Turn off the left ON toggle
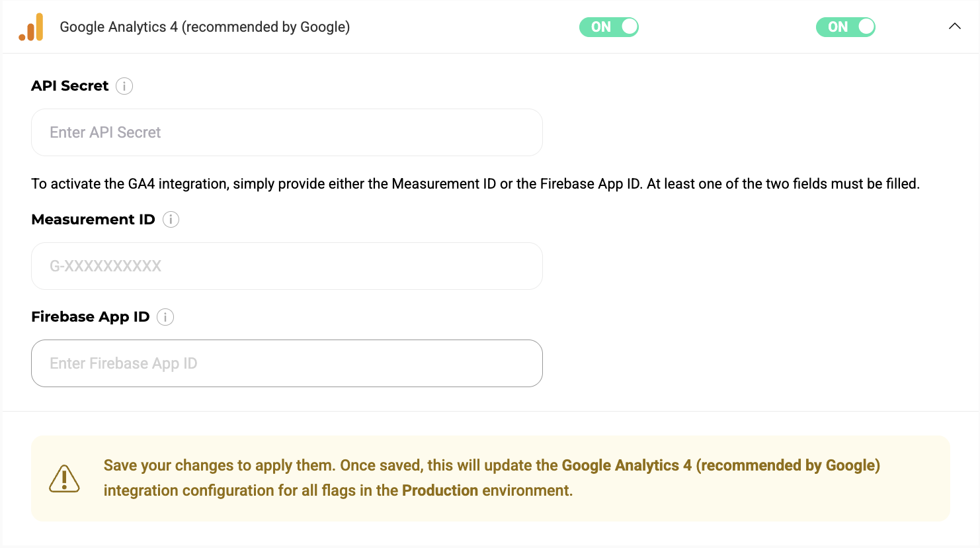This screenshot has height=548, width=980. coord(608,27)
